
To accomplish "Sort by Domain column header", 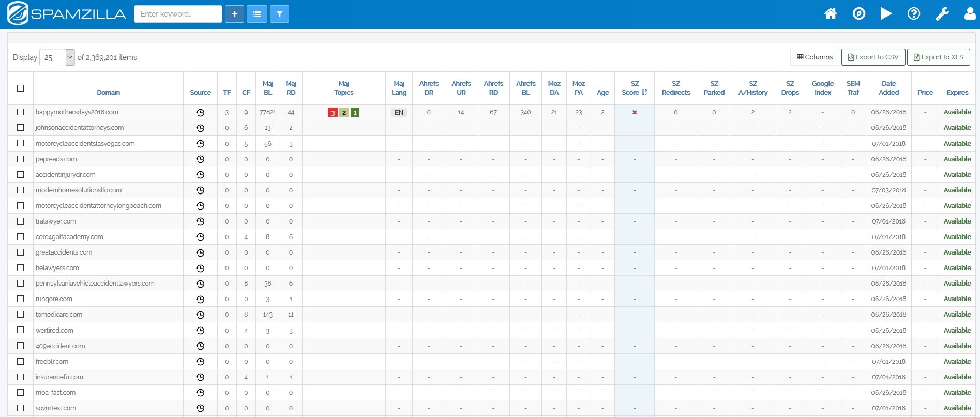I will pos(108,93).
